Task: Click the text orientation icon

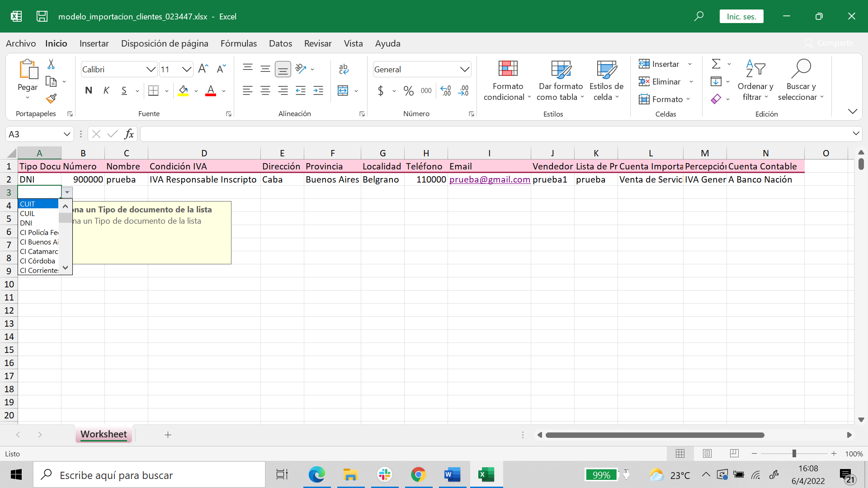Action: [x=301, y=69]
